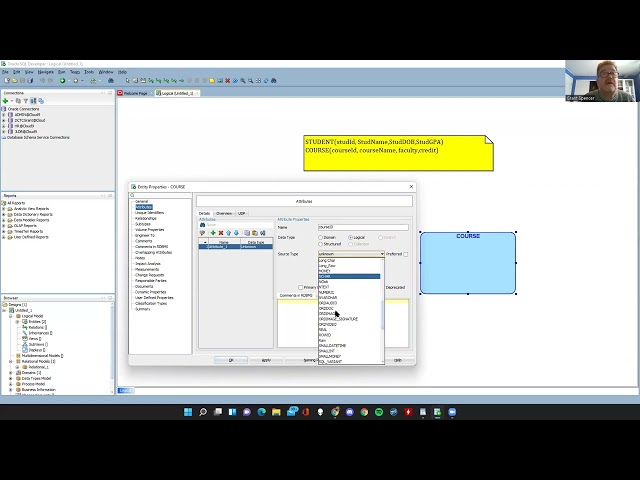This screenshot has width=640, height=480.
Task: Click the paste attributes icon
Action: coord(255,233)
